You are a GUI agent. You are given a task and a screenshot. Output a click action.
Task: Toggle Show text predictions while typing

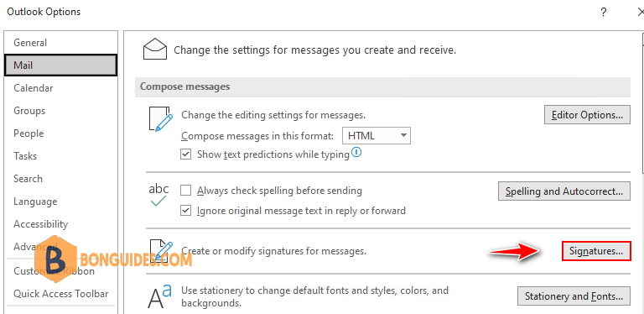(x=186, y=155)
